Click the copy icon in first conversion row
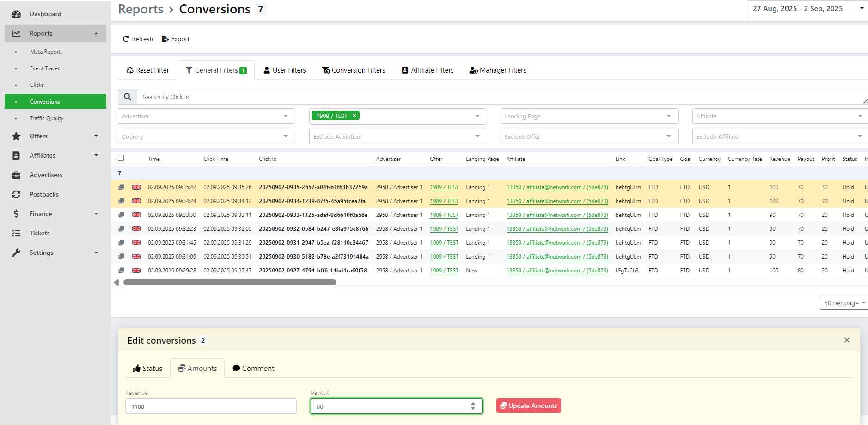868x425 pixels. (121, 187)
